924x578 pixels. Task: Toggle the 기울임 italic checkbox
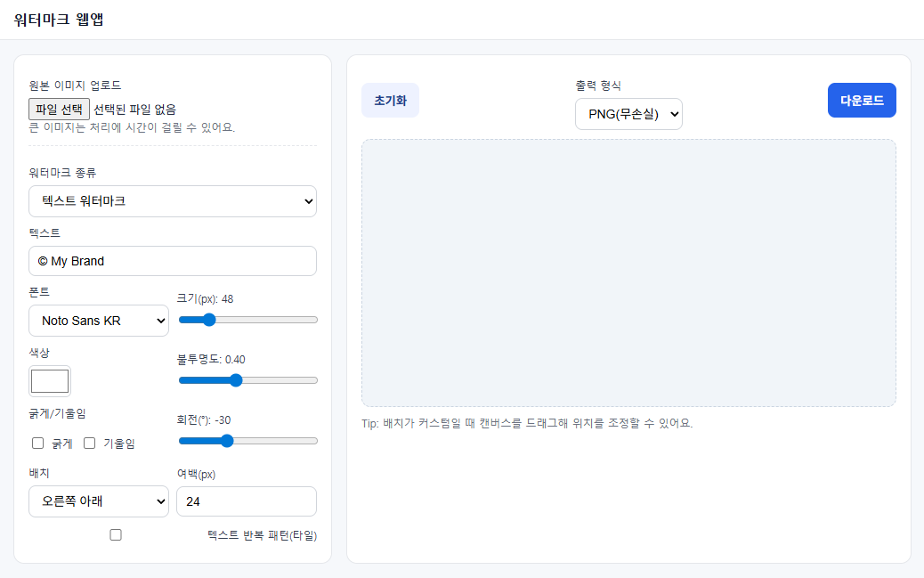[90, 444]
